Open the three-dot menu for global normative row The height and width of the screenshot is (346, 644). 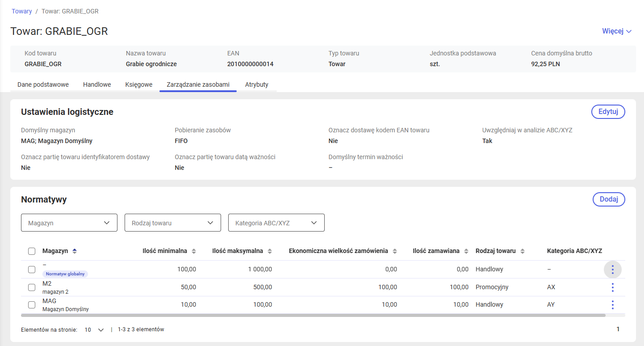(612, 270)
